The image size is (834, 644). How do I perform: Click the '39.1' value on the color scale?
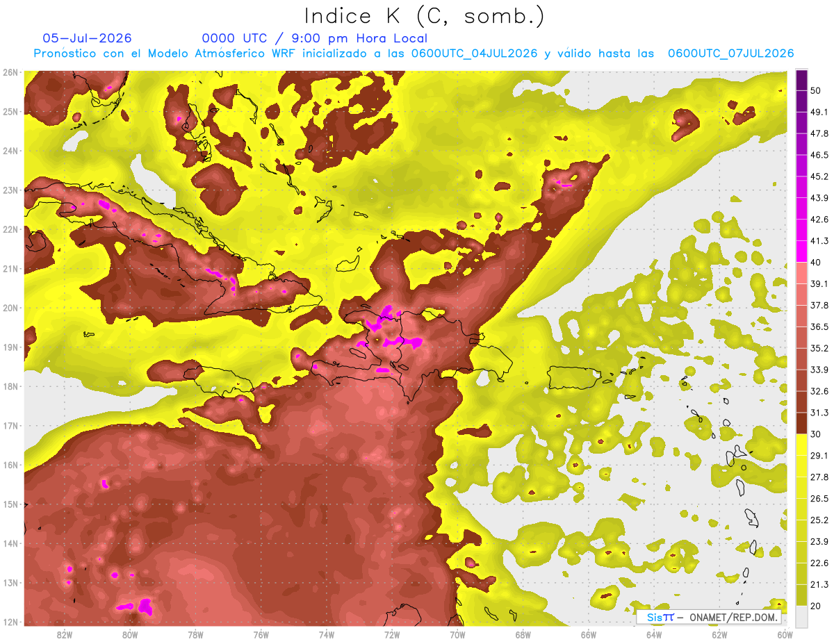point(819,283)
